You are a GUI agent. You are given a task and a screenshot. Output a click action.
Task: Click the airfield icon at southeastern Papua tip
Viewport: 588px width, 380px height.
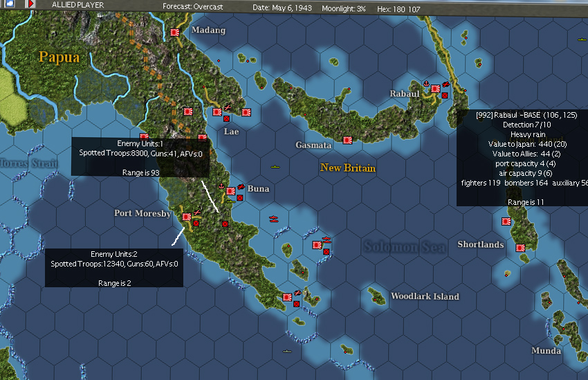[x=297, y=293]
